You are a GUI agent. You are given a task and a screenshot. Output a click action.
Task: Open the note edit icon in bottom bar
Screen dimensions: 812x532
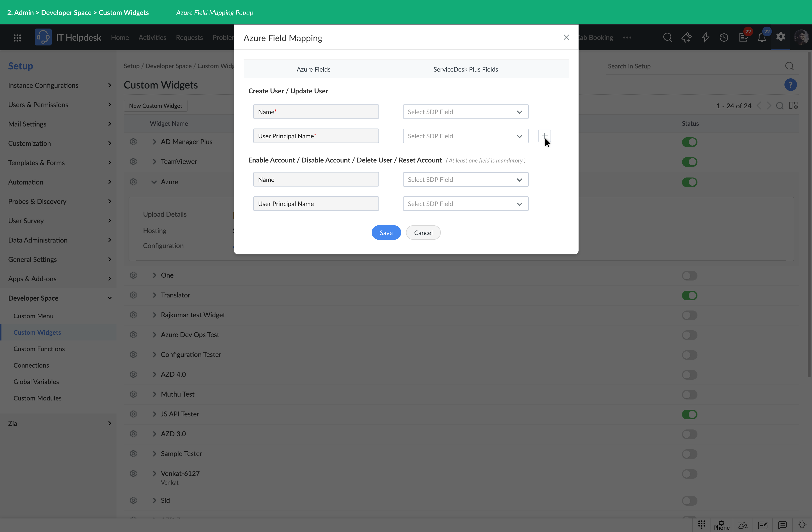(x=762, y=525)
